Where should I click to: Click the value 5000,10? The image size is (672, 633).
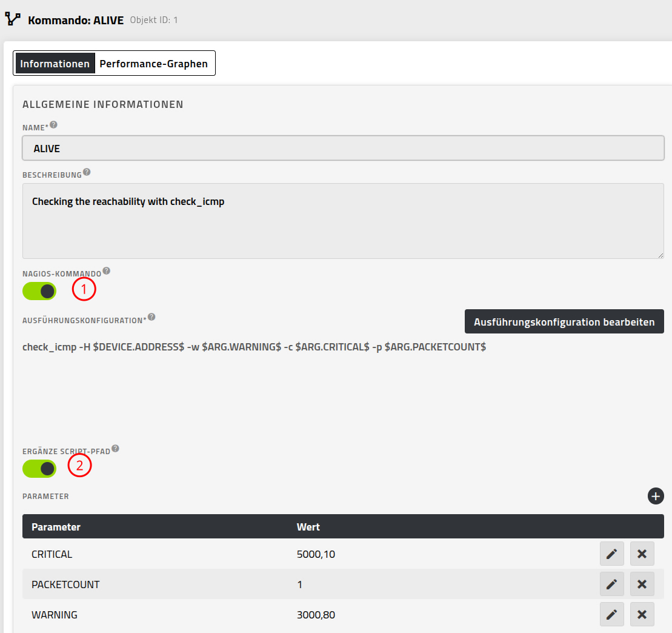316,554
